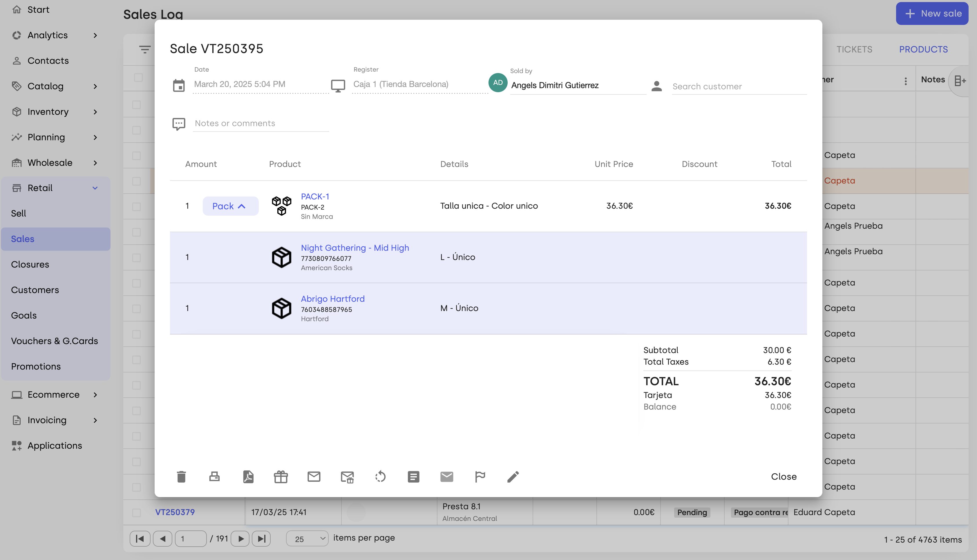977x560 pixels.
Task: Go to previous page of results
Action: point(162,539)
